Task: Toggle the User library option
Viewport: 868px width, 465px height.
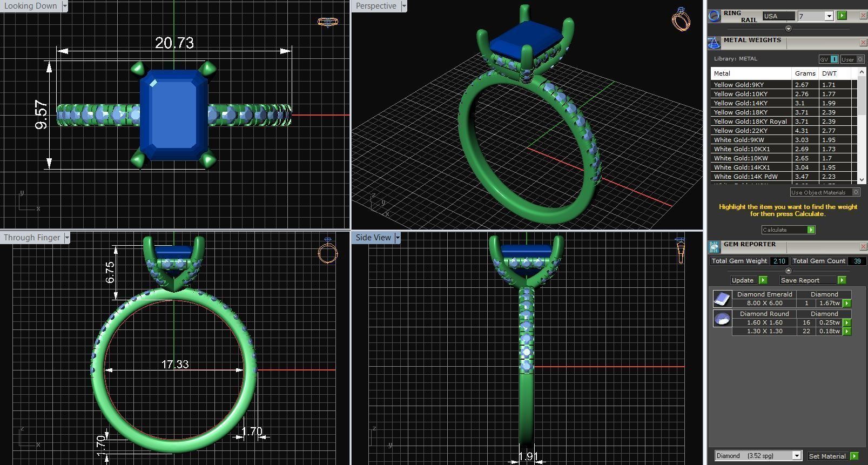Action: click(x=852, y=59)
